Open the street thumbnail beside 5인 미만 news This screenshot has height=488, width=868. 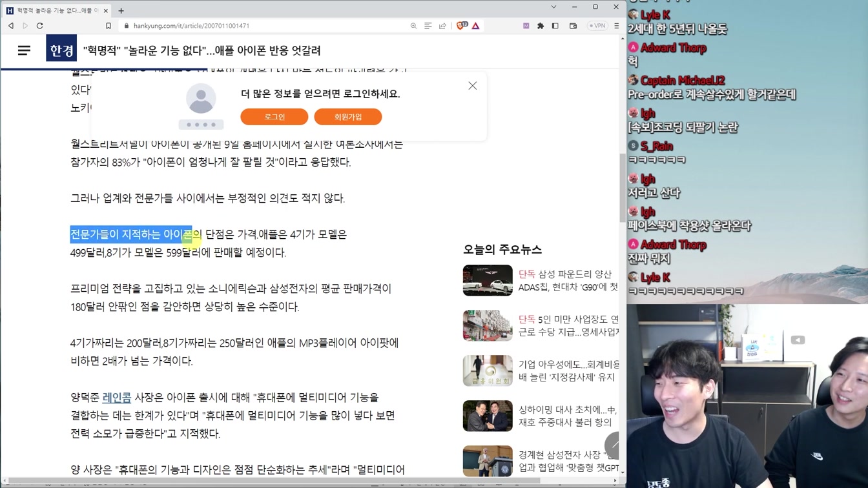(488, 325)
